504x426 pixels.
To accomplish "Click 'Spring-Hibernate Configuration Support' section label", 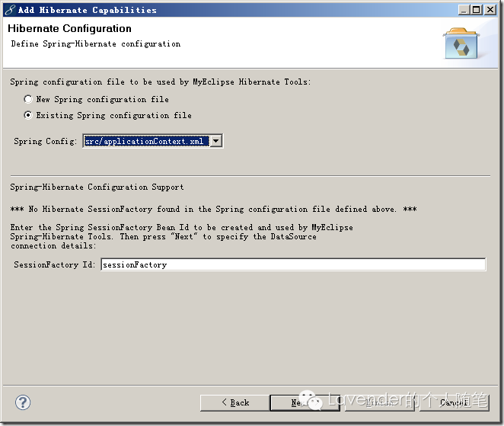I will pos(97,187).
